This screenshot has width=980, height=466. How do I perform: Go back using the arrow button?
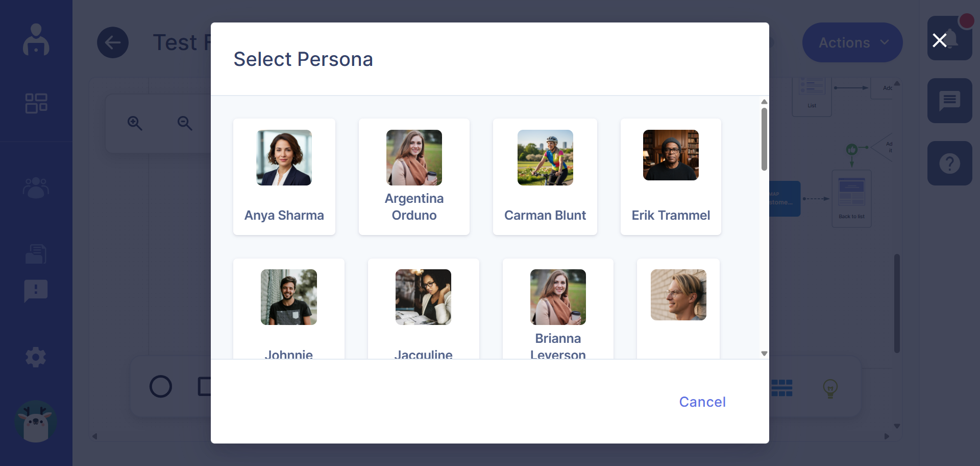(x=113, y=42)
